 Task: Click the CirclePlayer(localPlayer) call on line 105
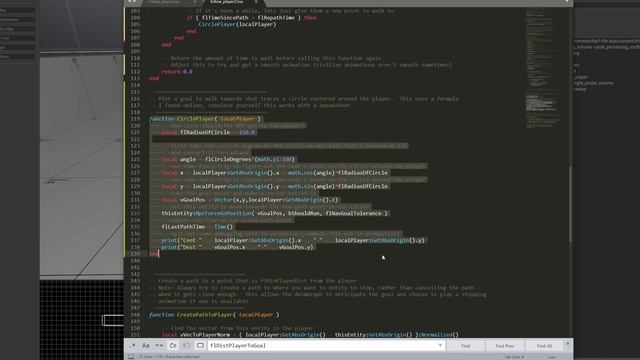point(237,24)
